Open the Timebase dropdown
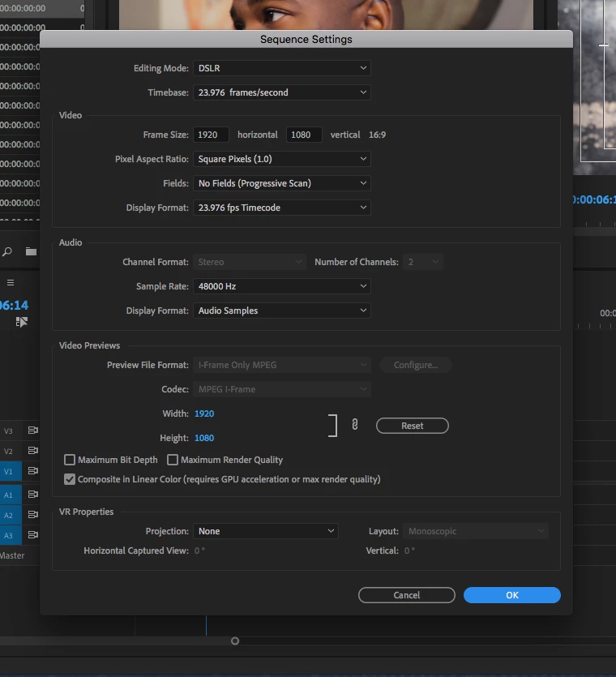Screen dimensions: 616x677 coord(281,92)
